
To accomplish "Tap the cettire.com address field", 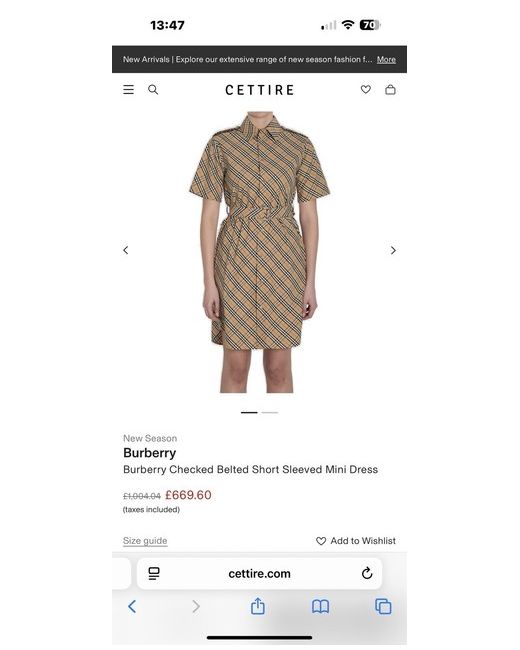I will (x=260, y=574).
